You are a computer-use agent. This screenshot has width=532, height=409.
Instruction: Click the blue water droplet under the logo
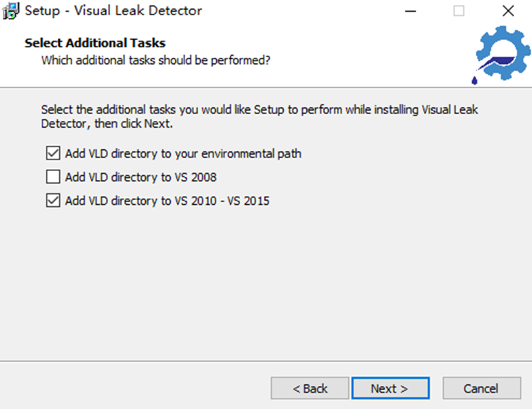point(474,81)
